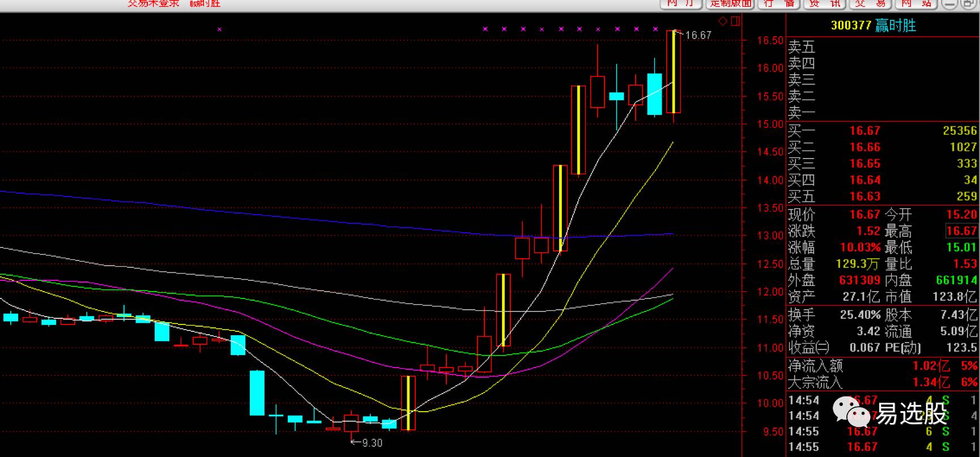
Task: Open the 网站 menu button
Action: pyautogui.click(x=916, y=3)
